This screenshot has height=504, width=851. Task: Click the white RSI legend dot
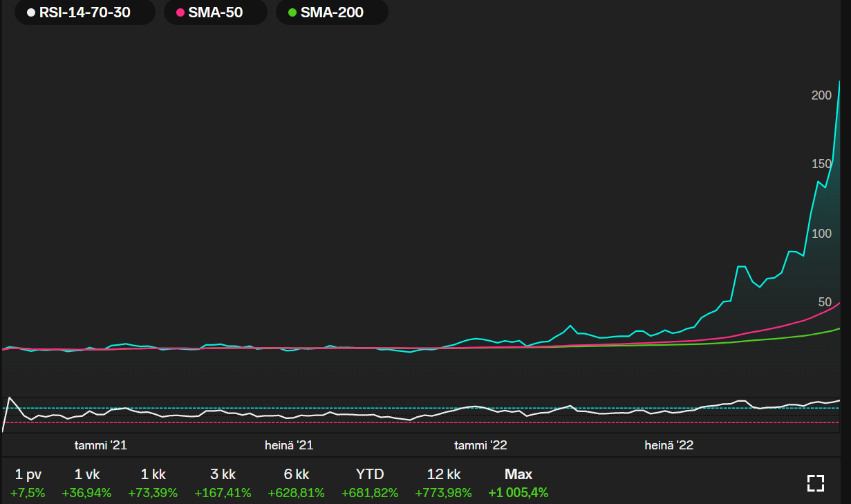pyautogui.click(x=30, y=12)
